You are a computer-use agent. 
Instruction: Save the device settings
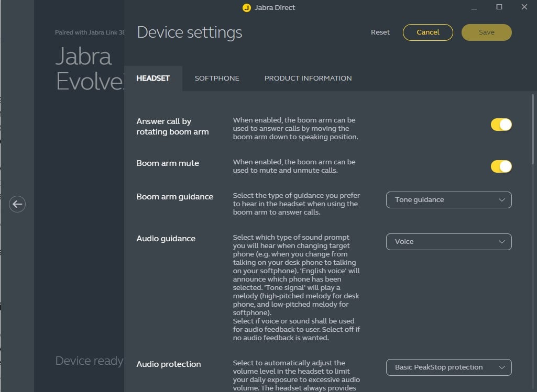[x=486, y=32]
